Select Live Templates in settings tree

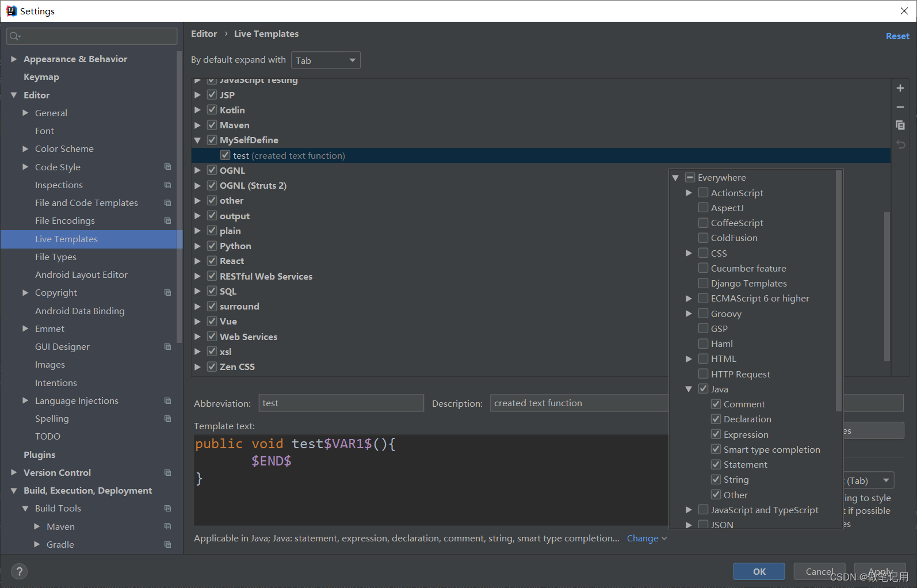(91, 239)
